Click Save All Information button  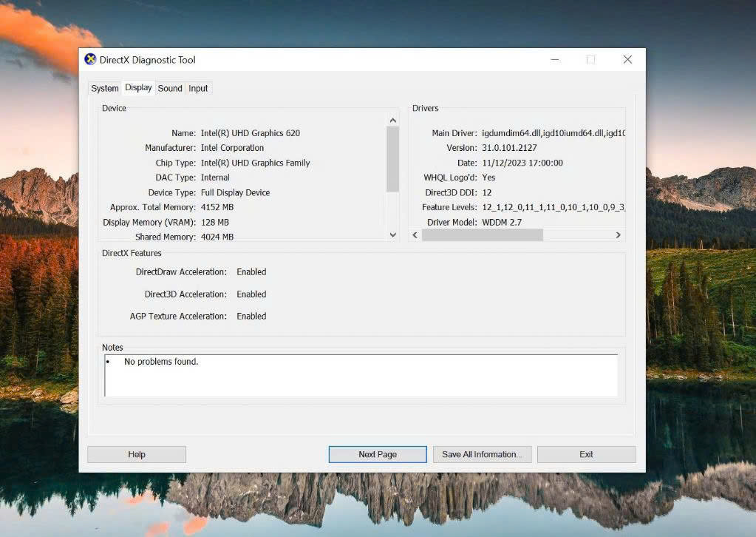pyautogui.click(x=482, y=454)
